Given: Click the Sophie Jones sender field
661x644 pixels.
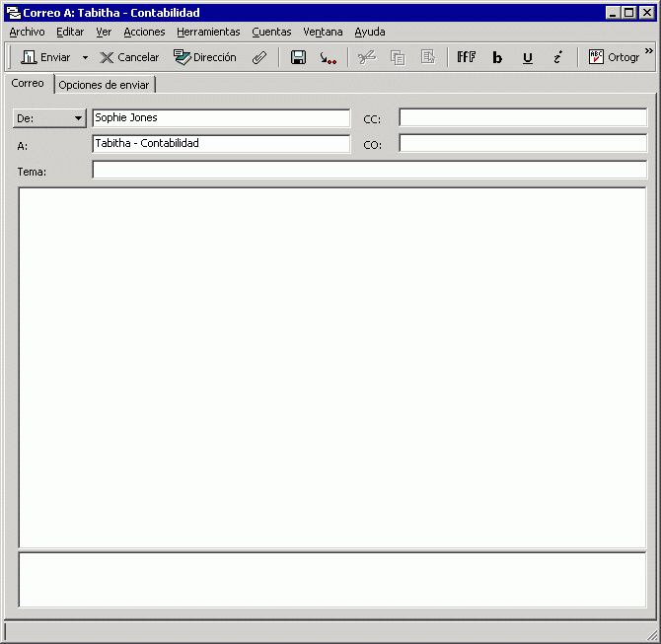Looking at the screenshot, I should pyautogui.click(x=221, y=118).
